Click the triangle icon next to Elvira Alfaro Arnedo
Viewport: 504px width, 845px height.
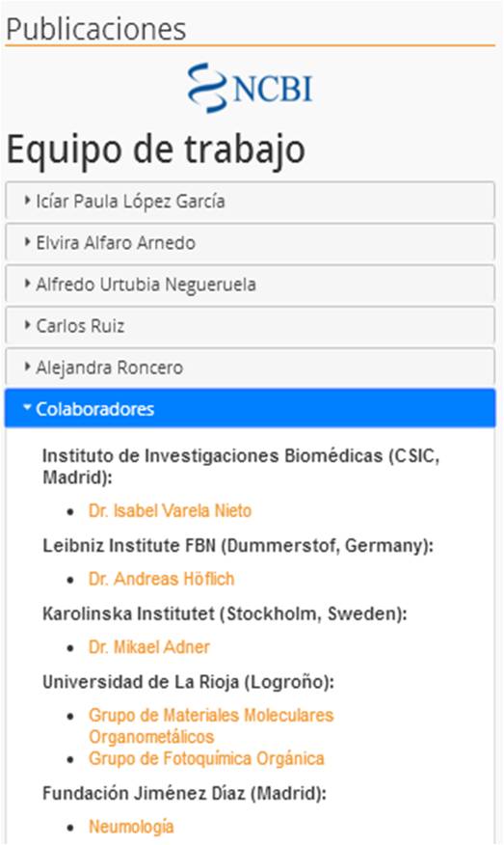(x=27, y=242)
